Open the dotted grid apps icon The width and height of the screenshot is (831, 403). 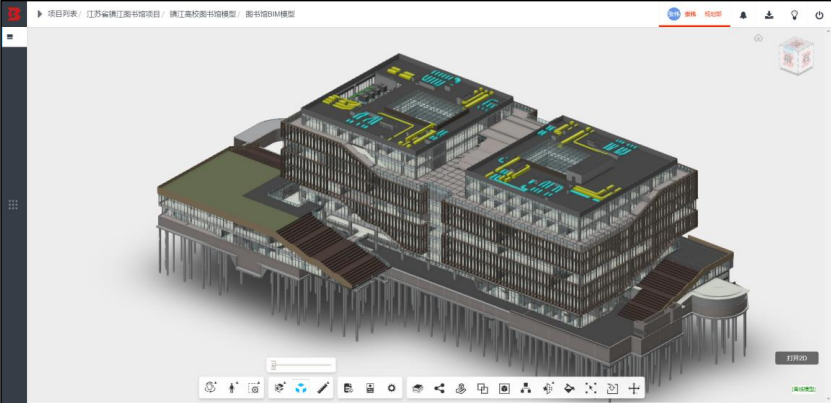pos(13,205)
